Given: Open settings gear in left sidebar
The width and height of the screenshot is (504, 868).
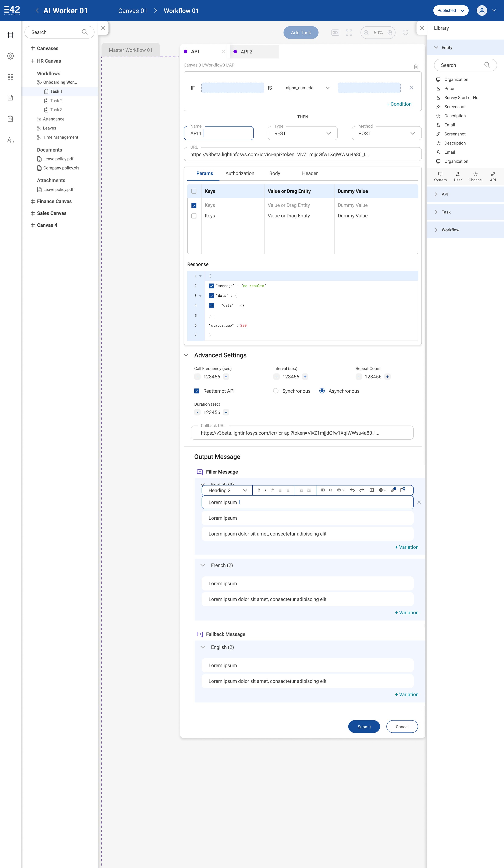Looking at the screenshot, I should [x=10, y=56].
